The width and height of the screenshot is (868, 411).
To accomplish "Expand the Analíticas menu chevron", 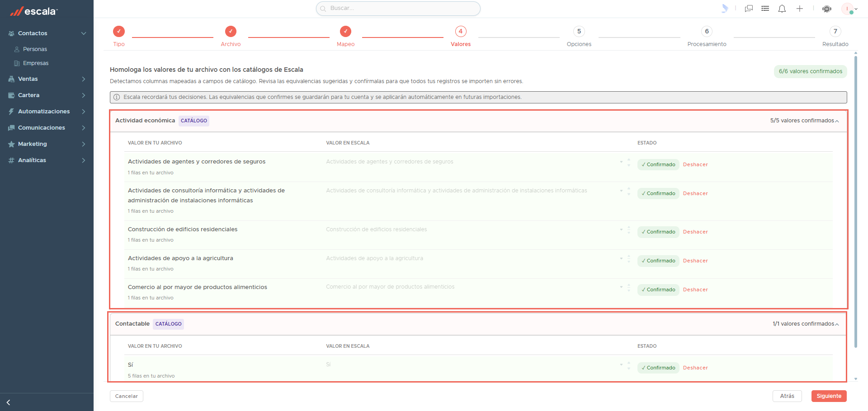I will [84, 160].
